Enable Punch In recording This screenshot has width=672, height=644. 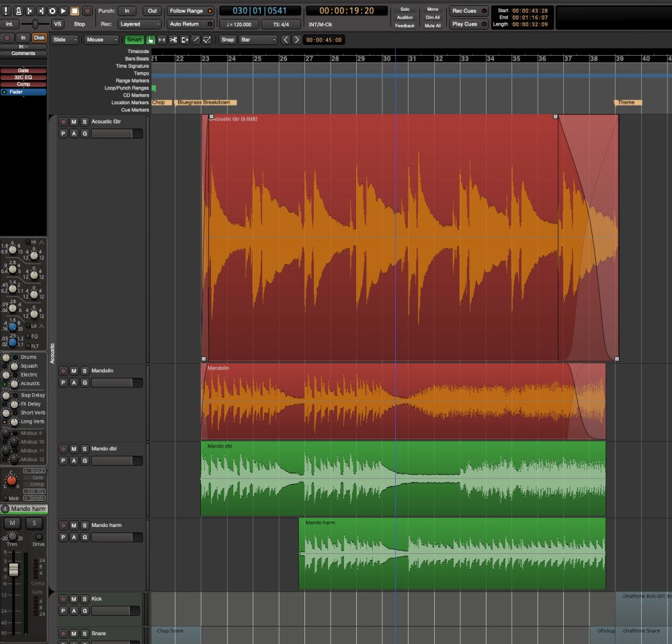pyautogui.click(x=127, y=10)
